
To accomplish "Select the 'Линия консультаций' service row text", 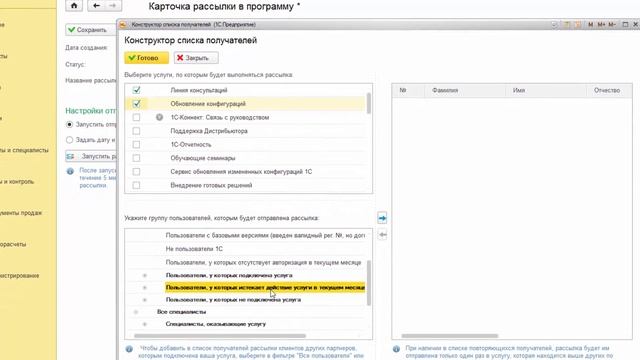I will point(199,90).
